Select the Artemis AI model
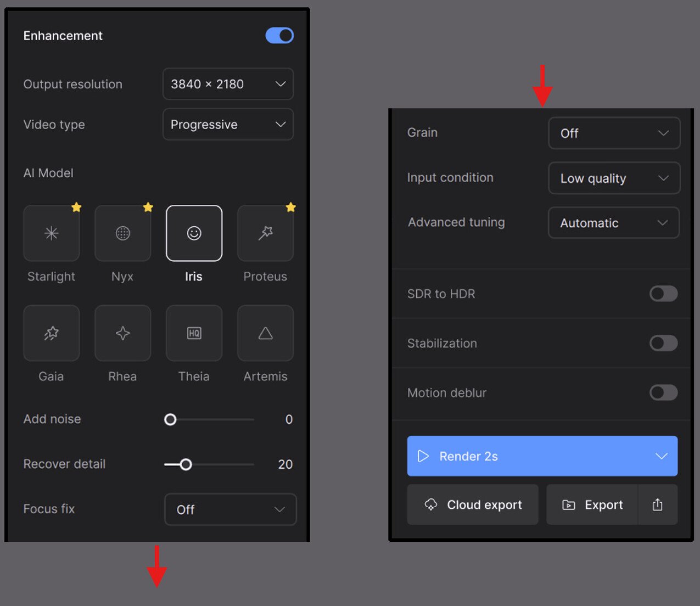700x606 pixels. 265,333
